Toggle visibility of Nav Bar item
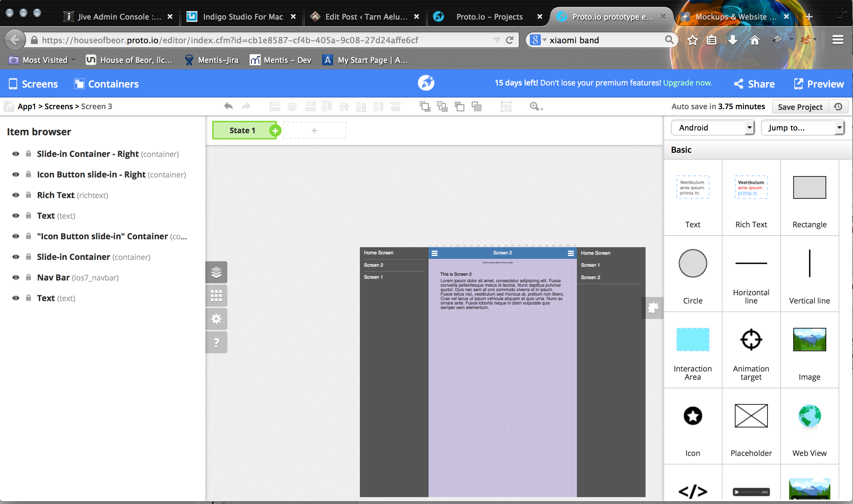The width and height of the screenshot is (853, 504). [16, 277]
